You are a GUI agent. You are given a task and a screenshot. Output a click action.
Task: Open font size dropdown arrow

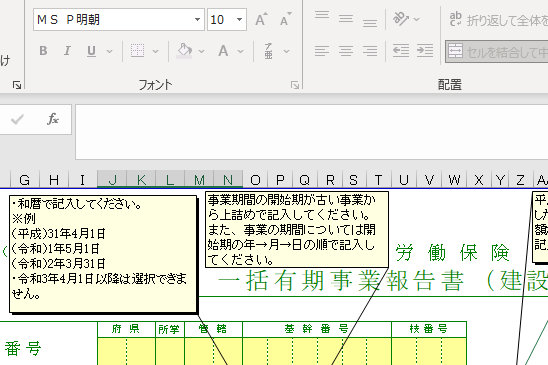239,20
